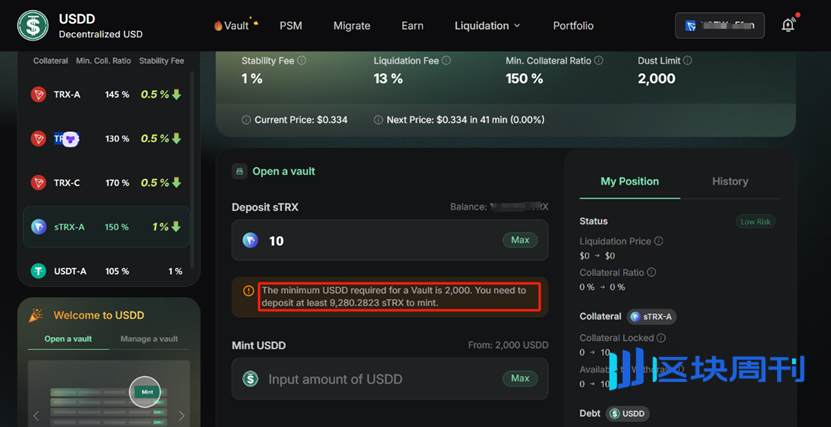Click the Open a vault header icon

click(240, 171)
